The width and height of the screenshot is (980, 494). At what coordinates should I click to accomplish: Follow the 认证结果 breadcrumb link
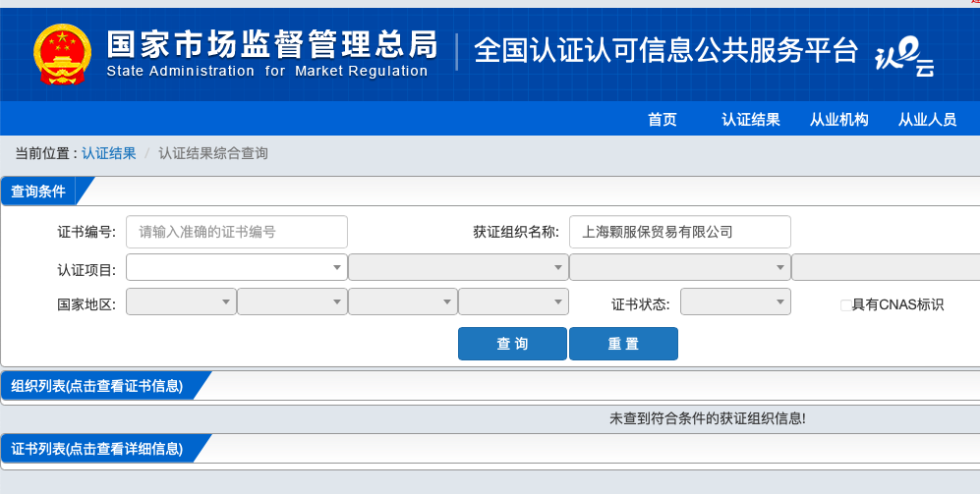point(109,153)
